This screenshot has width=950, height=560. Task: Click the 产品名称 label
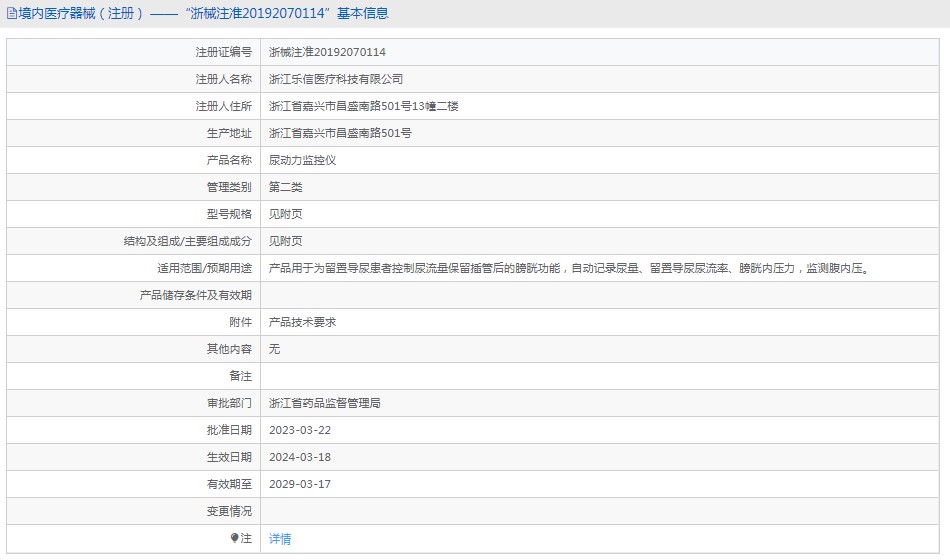229,160
